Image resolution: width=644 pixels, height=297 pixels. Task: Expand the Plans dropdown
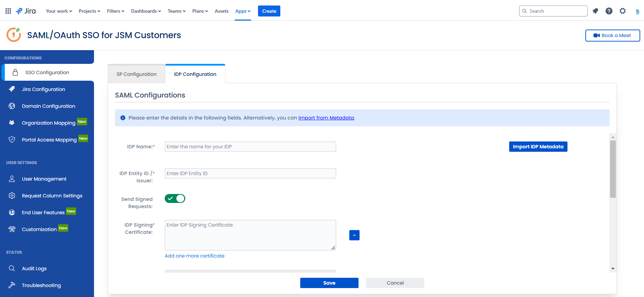[200, 11]
